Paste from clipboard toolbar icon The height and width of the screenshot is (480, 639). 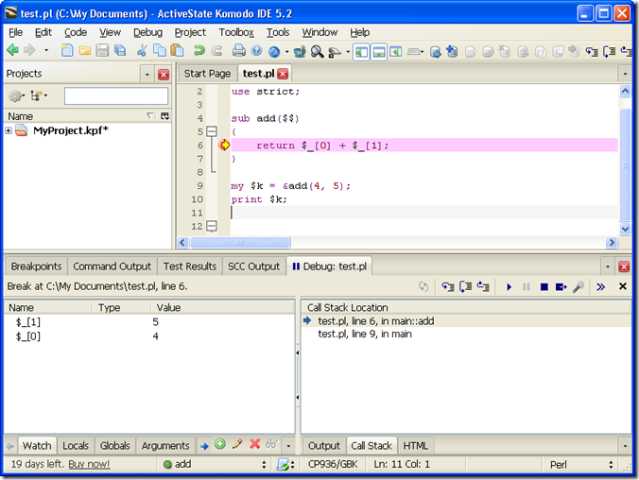pyautogui.click(x=177, y=51)
